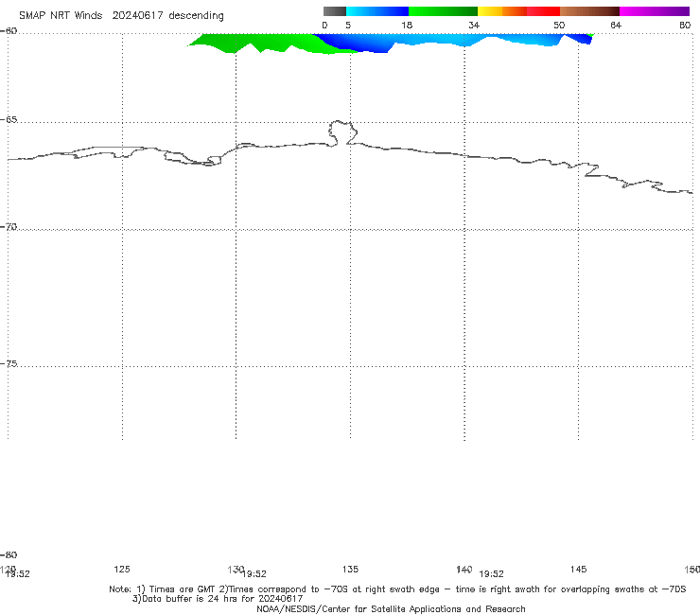700x615 pixels.
Task: Click the colorbar label '64'
Action: click(616, 25)
